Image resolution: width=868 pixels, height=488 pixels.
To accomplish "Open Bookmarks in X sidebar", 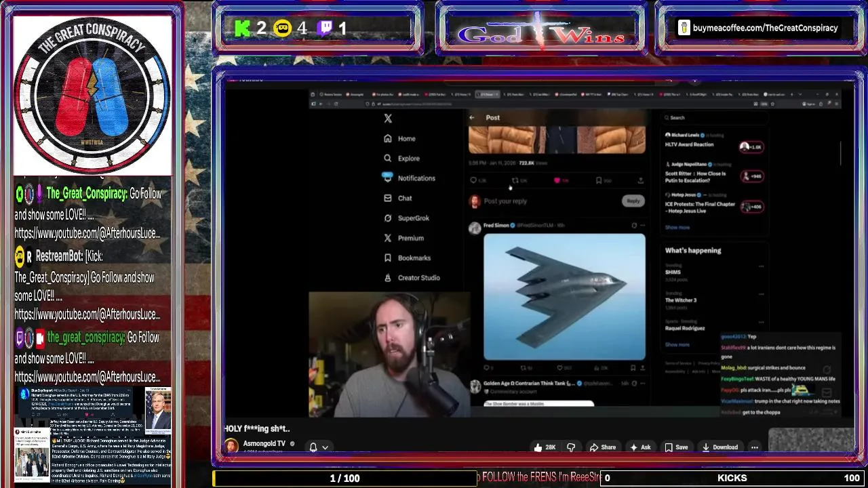I will click(407, 258).
